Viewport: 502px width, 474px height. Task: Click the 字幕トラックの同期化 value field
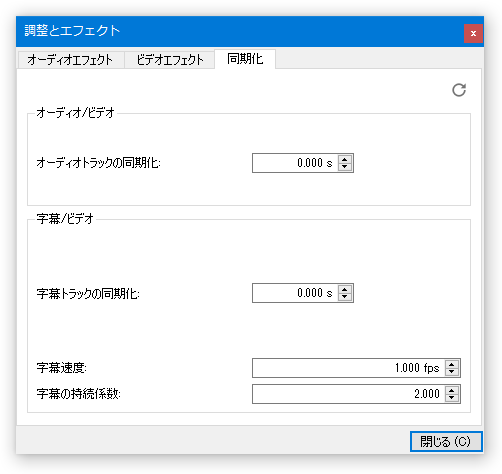[295, 293]
